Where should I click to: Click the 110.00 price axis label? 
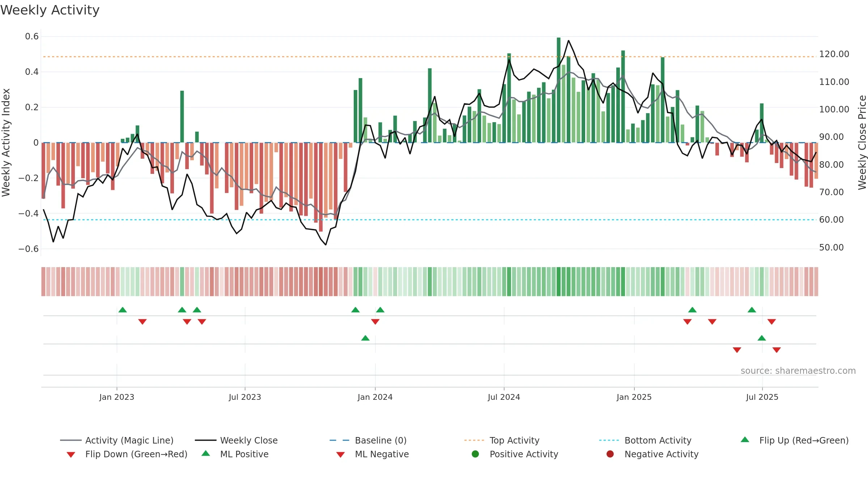pos(834,82)
